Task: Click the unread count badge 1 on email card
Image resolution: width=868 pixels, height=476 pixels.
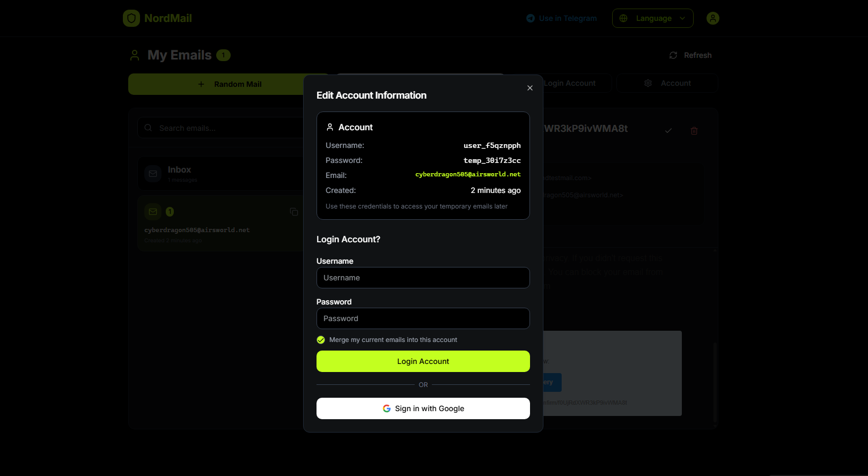Action: click(170, 212)
